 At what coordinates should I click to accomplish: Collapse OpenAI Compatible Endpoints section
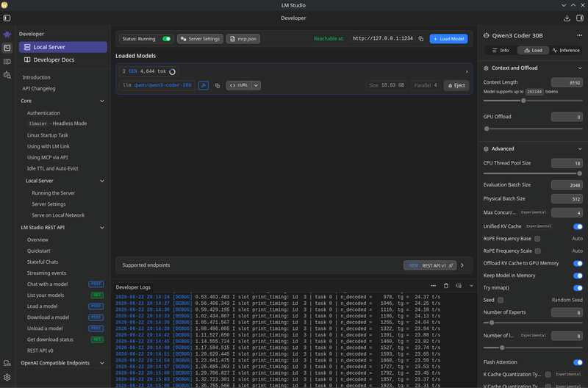tap(102, 363)
